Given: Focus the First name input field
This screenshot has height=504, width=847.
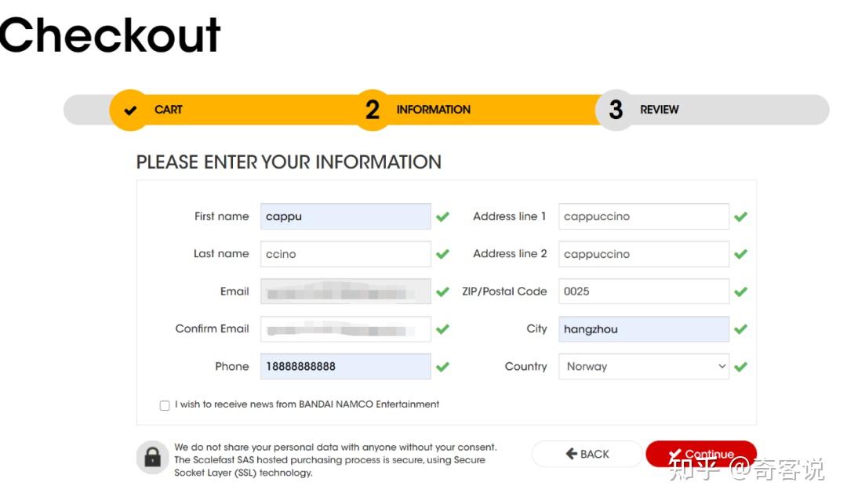Looking at the screenshot, I should tap(345, 216).
